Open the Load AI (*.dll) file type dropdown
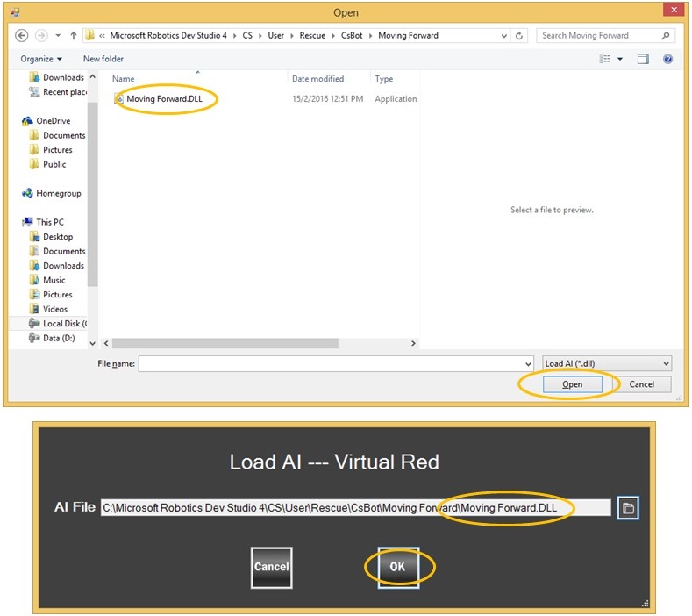The image size is (692, 616). tap(606, 363)
